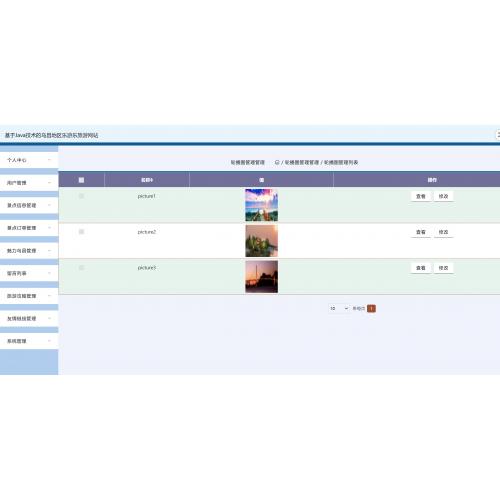Click the 修改 button for picture3
This screenshot has width=500, height=500.
click(443, 268)
